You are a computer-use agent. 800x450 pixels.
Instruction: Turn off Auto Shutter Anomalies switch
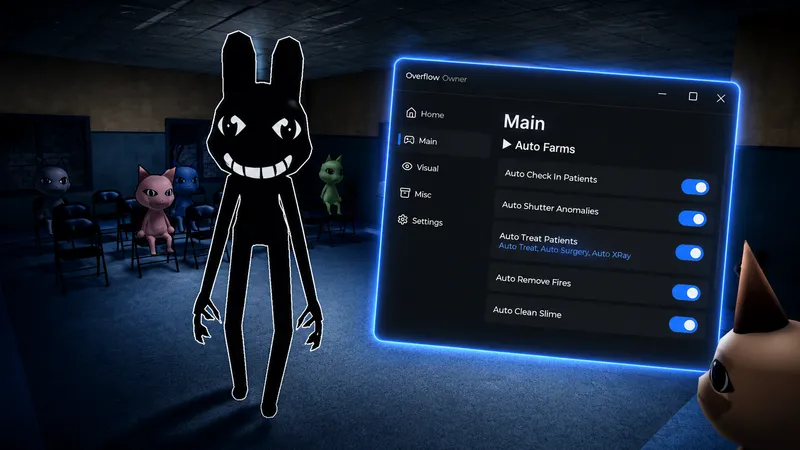pos(692,219)
